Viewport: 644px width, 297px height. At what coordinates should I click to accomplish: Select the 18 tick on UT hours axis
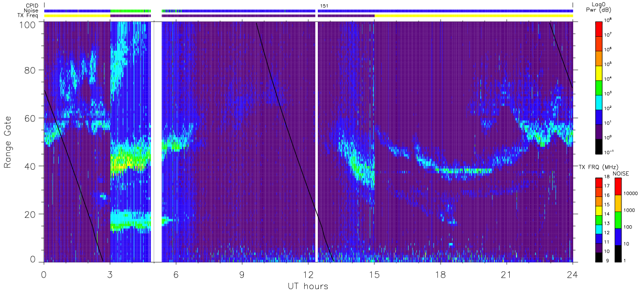tap(441, 274)
